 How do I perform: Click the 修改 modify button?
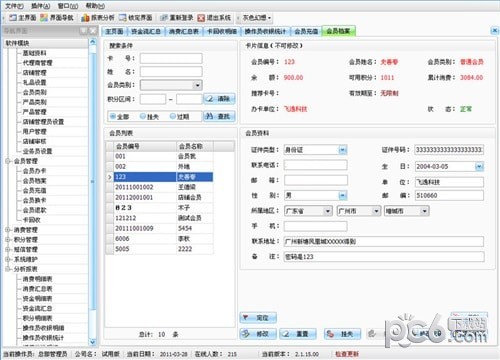pyautogui.click(x=258, y=334)
